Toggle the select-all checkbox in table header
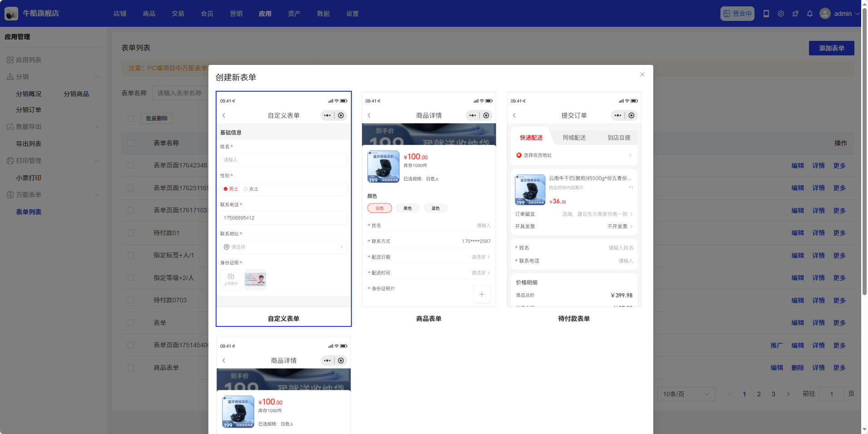The height and width of the screenshot is (434, 868). (131, 143)
